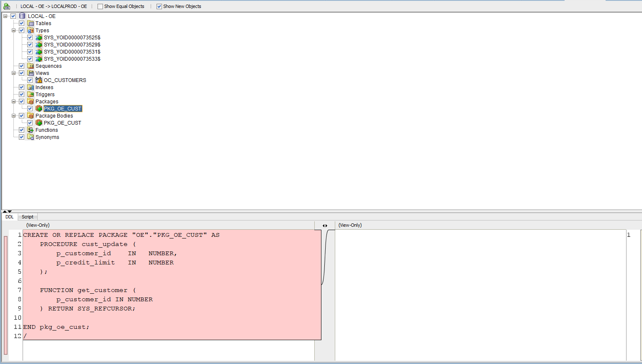
Task: Enable Show Equal Objects checkbox
Action: click(100, 6)
